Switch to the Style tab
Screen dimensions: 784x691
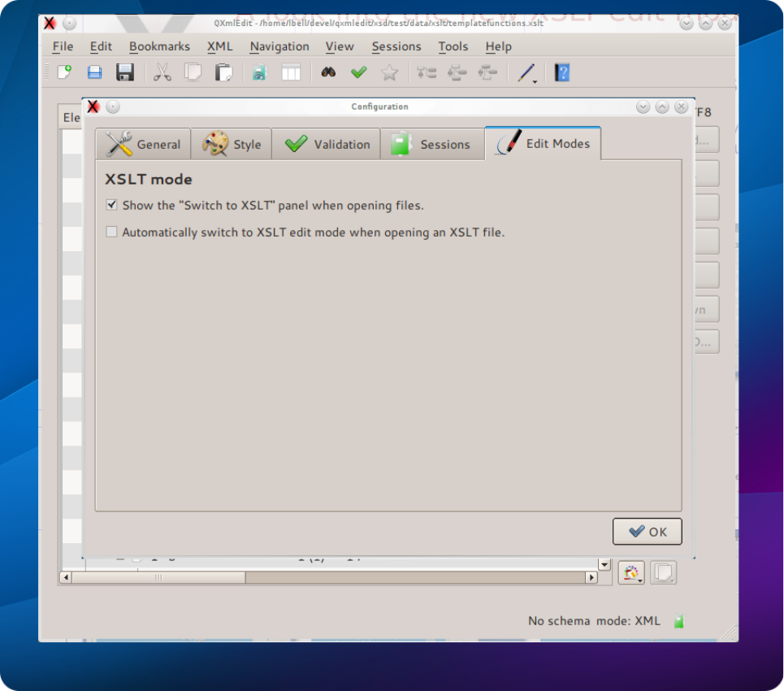tap(232, 144)
